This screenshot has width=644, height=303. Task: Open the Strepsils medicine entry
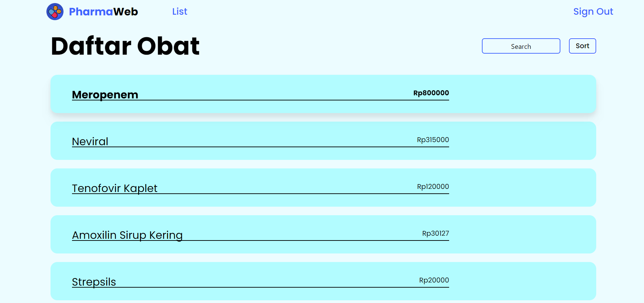click(94, 282)
